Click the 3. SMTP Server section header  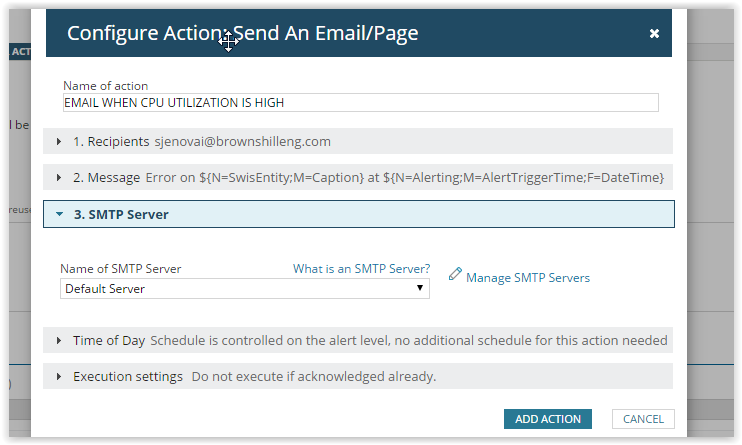pyautogui.click(x=359, y=214)
